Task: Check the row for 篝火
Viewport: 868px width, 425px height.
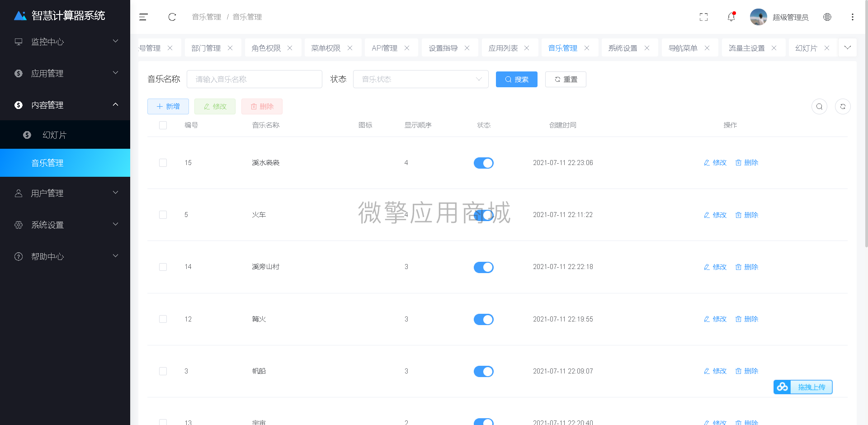Action: click(163, 319)
